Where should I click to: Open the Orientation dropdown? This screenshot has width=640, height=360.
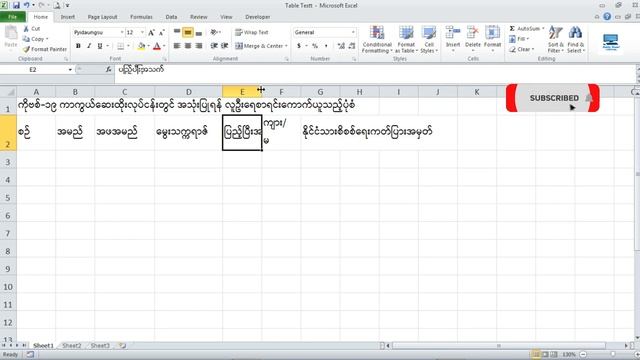click(x=215, y=32)
